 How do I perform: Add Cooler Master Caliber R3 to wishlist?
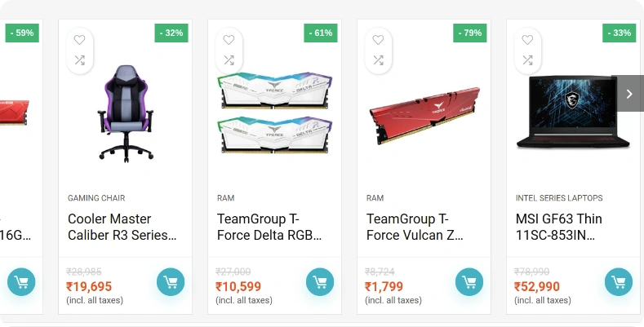(x=79, y=39)
